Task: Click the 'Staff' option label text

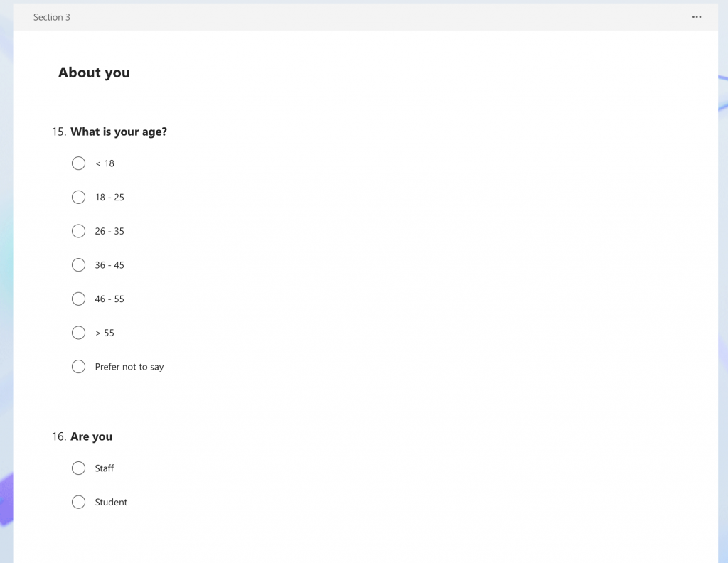Action: [105, 468]
